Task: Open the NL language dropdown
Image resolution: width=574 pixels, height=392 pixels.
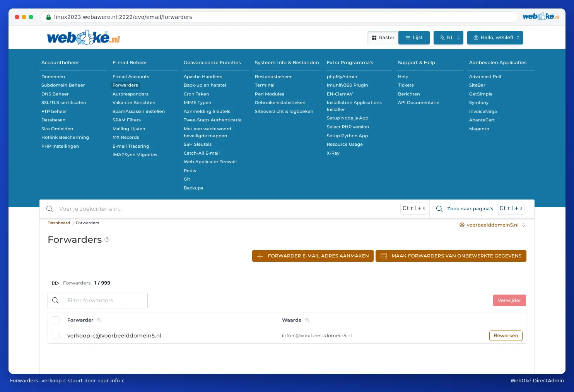Action: tap(448, 37)
